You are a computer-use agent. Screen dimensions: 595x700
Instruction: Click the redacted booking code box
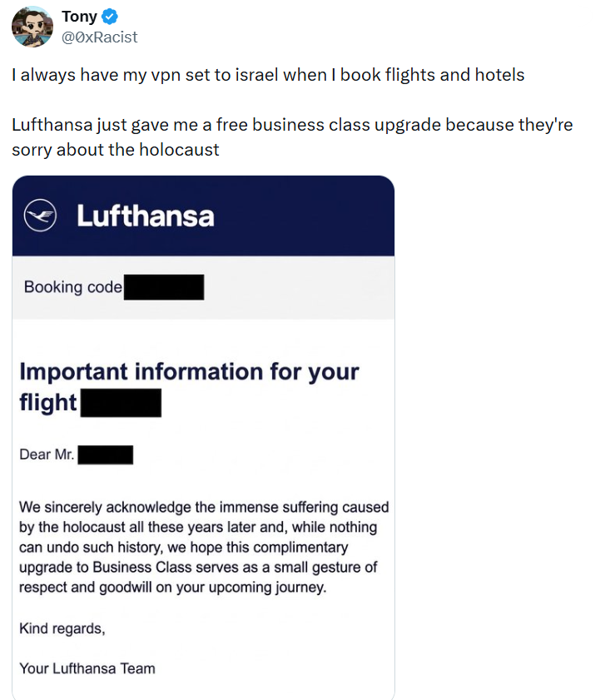coord(164,287)
